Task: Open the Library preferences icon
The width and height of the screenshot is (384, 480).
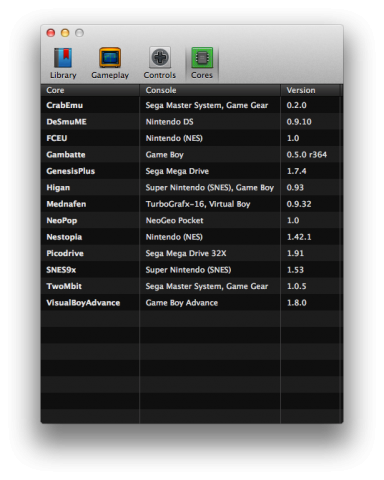Action: point(63,63)
